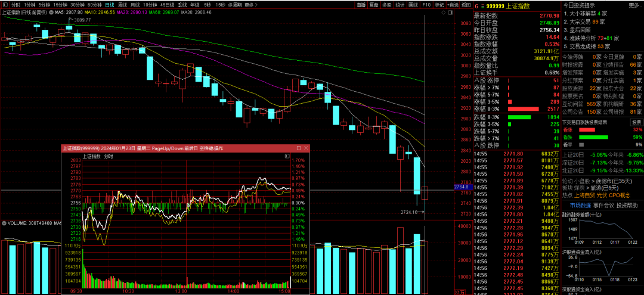Add to watchlist with +自选 button
Screen dimensions: 644x295
coord(453,5)
